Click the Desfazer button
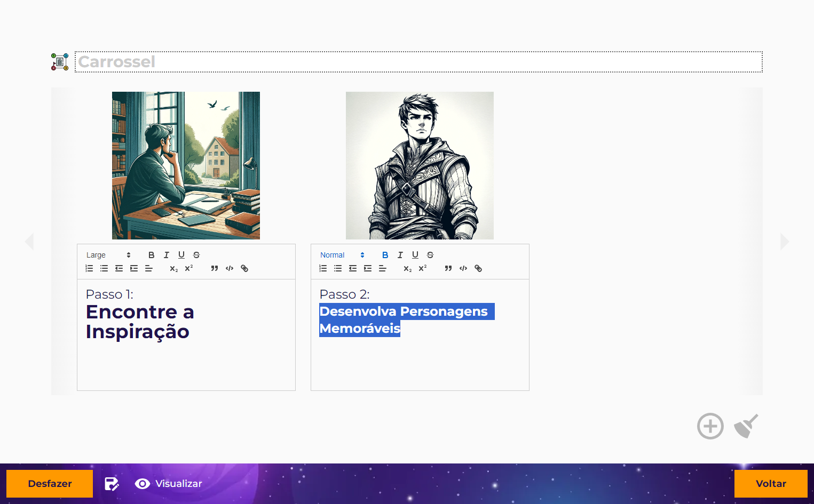 point(50,484)
